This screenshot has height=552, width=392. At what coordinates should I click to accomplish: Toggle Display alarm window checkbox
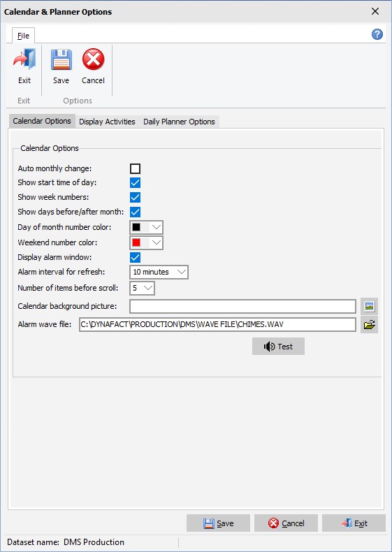[x=136, y=257]
